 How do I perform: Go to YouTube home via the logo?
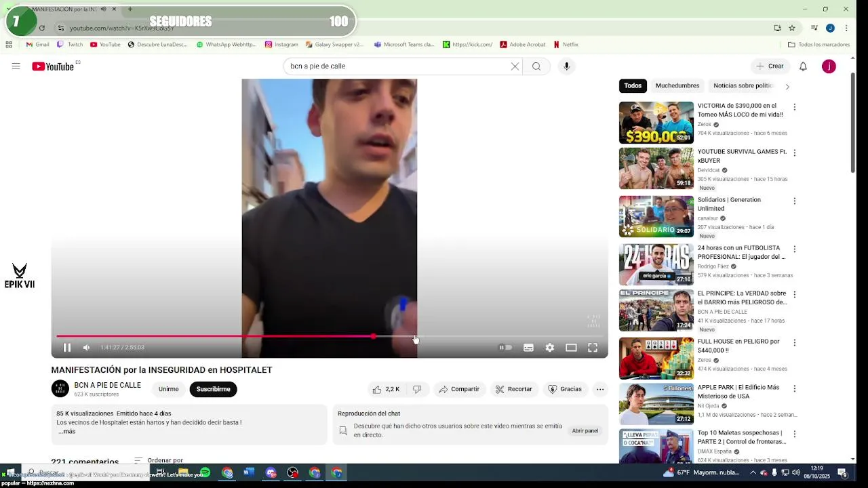(53, 66)
